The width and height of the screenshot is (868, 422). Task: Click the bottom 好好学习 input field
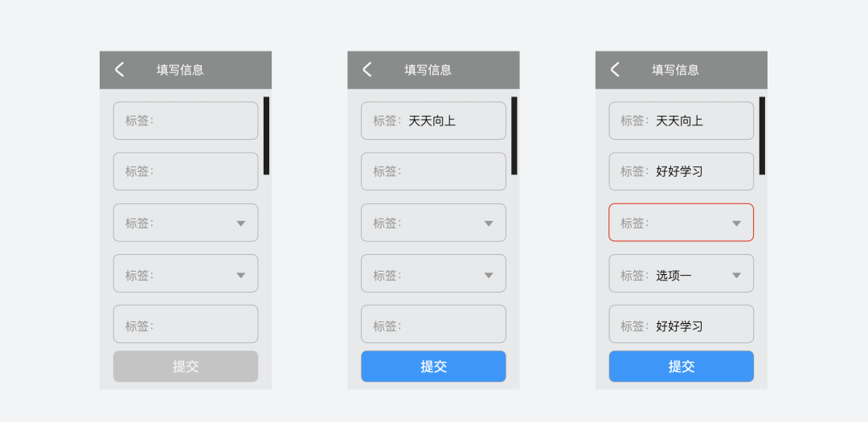pos(681,324)
